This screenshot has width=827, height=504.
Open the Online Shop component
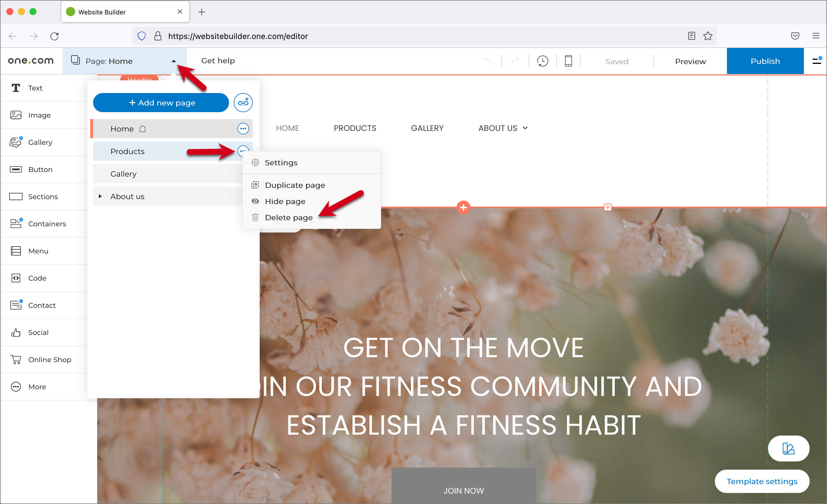(x=49, y=360)
